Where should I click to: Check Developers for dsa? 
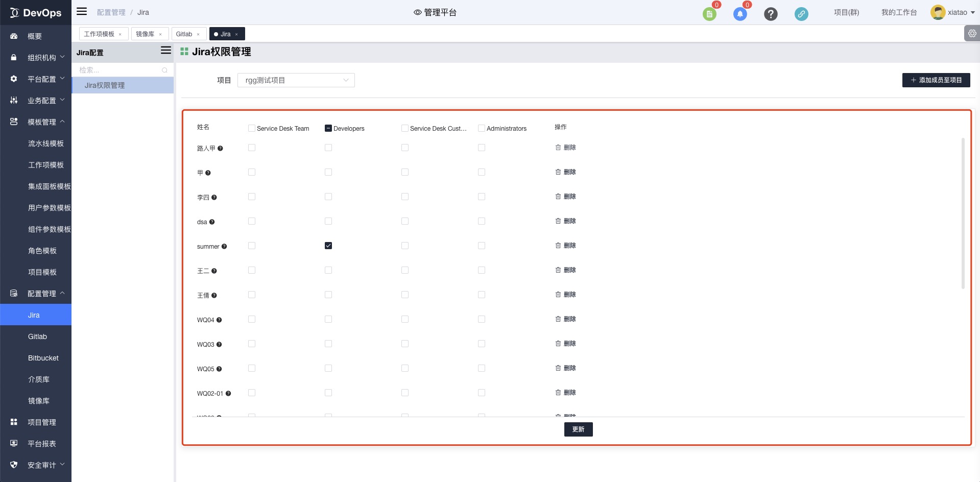[328, 221]
